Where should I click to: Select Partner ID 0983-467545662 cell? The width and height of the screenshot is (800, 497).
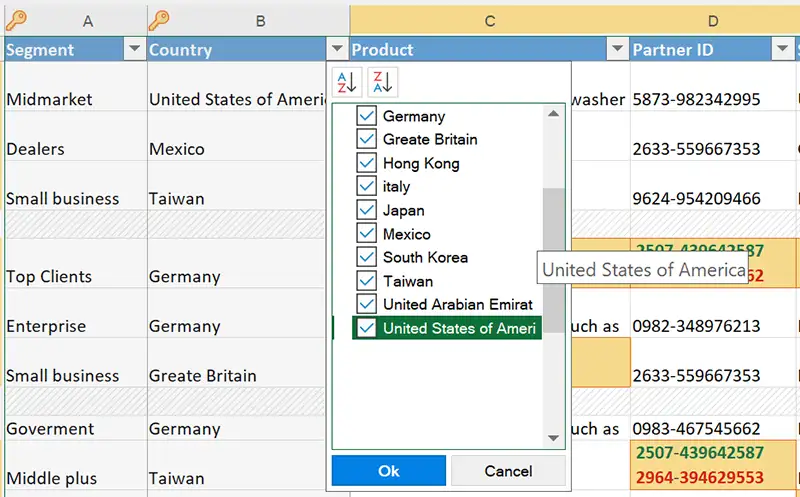click(713, 428)
